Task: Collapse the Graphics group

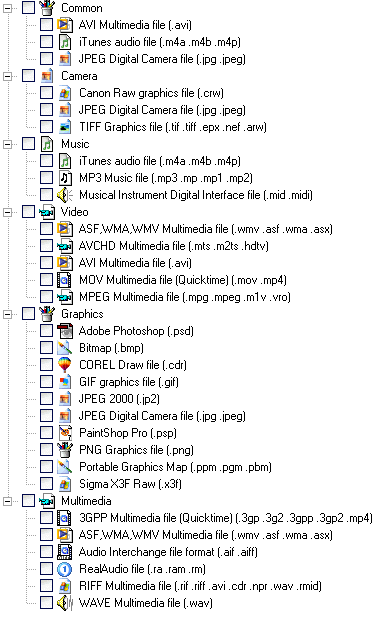Action: coord(8,314)
